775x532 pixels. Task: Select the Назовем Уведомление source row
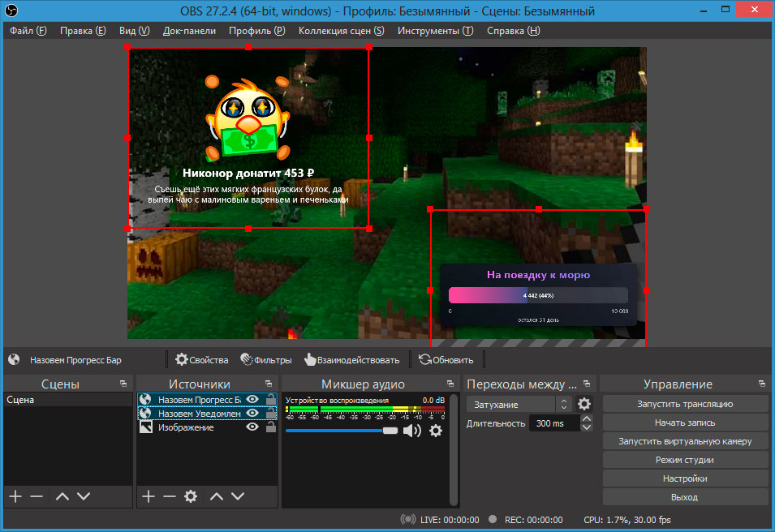(207, 413)
